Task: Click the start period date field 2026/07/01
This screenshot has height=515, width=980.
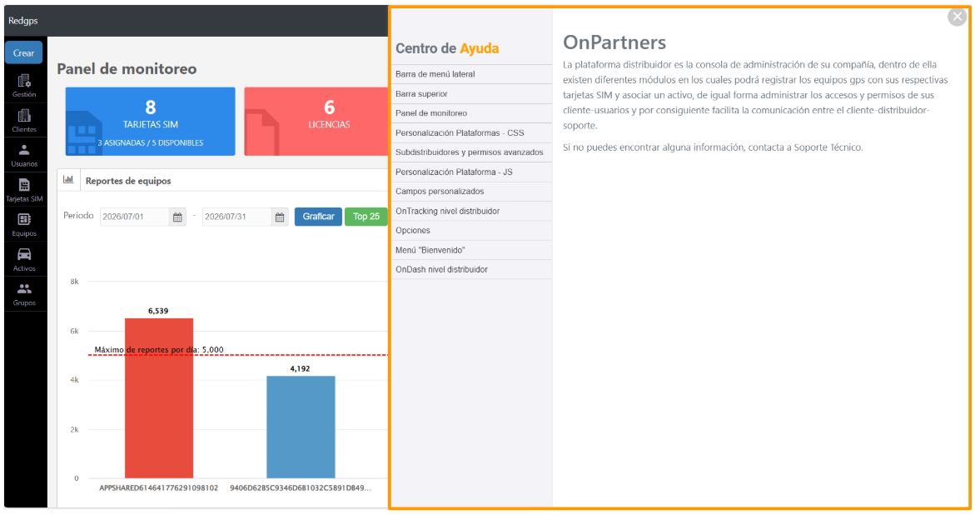Action: pyautogui.click(x=135, y=217)
